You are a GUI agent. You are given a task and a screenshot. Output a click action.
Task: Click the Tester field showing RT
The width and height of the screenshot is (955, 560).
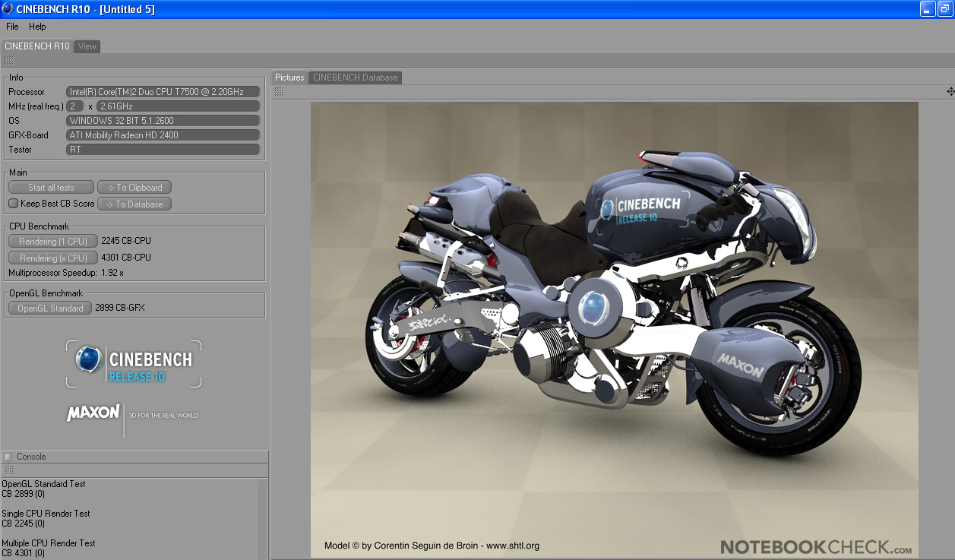(x=163, y=150)
